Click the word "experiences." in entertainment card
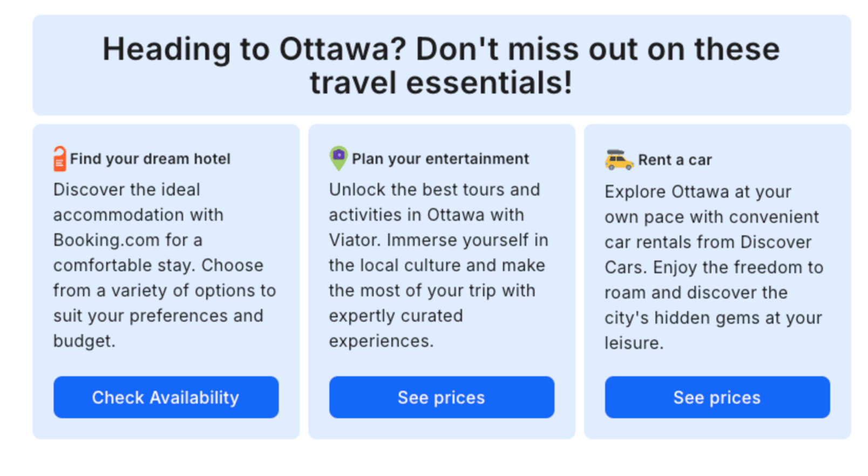The width and height of the screenshot is (868, 476). pos(381,341)
